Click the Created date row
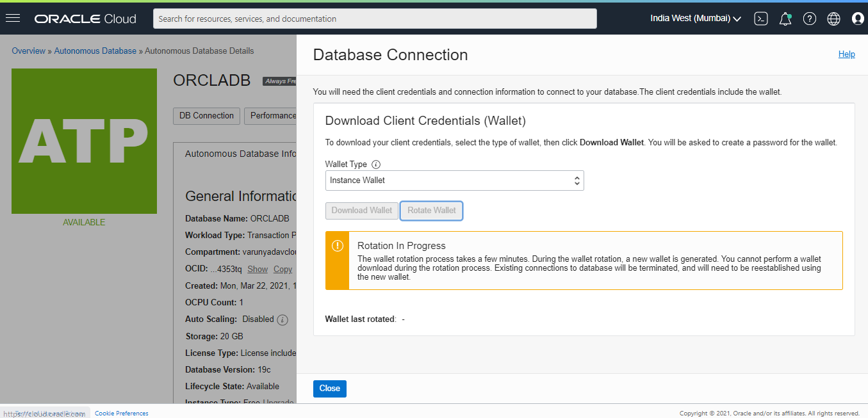 (241, 286)
